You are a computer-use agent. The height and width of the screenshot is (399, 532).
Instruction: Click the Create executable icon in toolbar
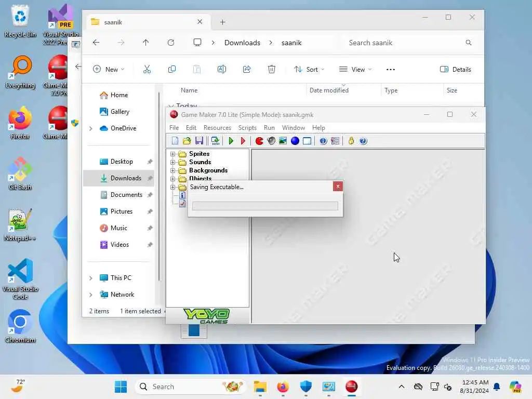216,141
